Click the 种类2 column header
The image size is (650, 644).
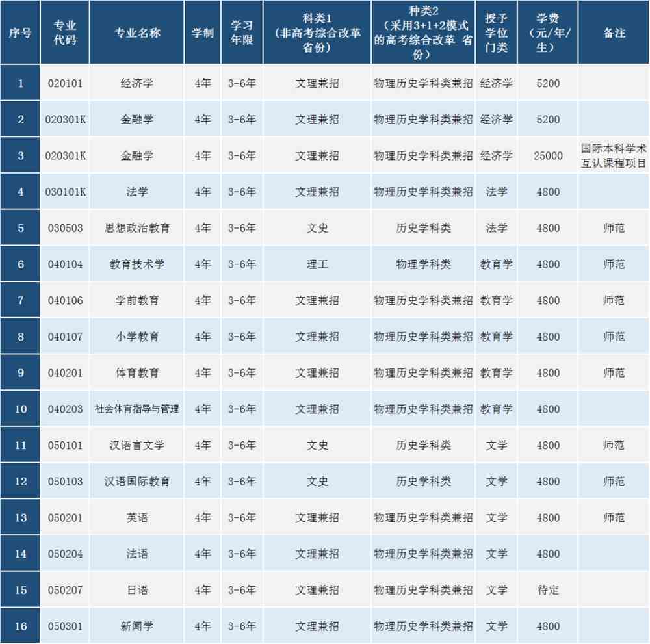pyautogui.click(x=423, y=32)
